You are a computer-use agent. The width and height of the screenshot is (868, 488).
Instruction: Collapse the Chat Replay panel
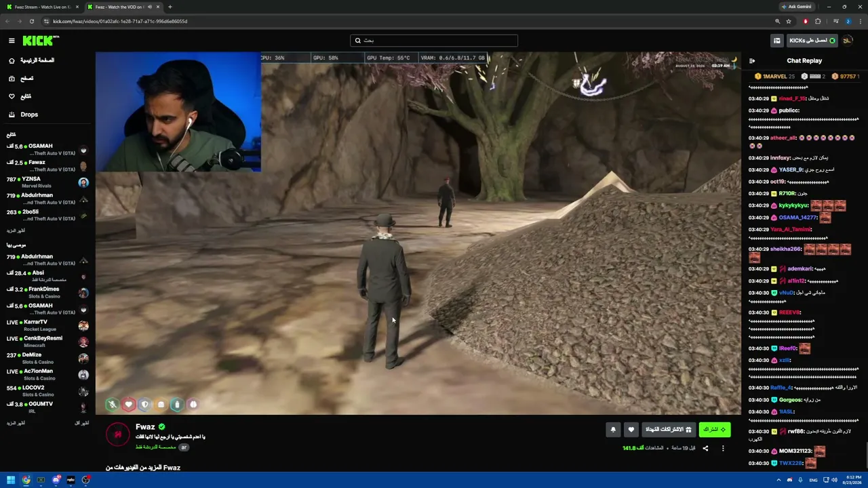(x=752, y=61)
